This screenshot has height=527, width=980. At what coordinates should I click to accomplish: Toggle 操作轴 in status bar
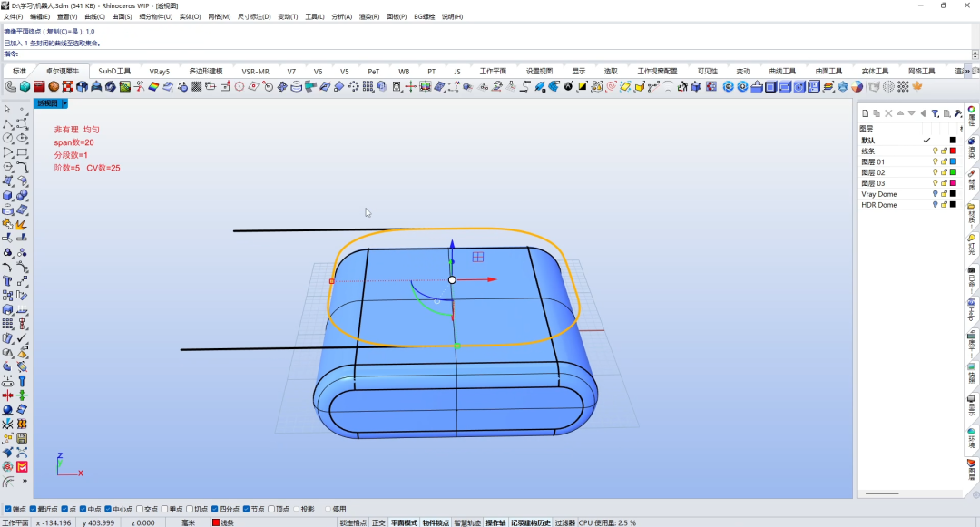pyautogui.click(x=495, y=522)
